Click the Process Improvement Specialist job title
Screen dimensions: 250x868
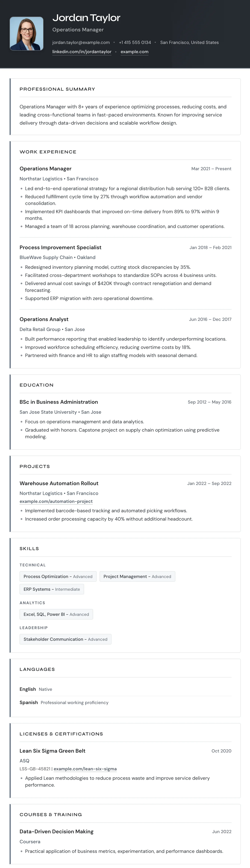(60, 247)
